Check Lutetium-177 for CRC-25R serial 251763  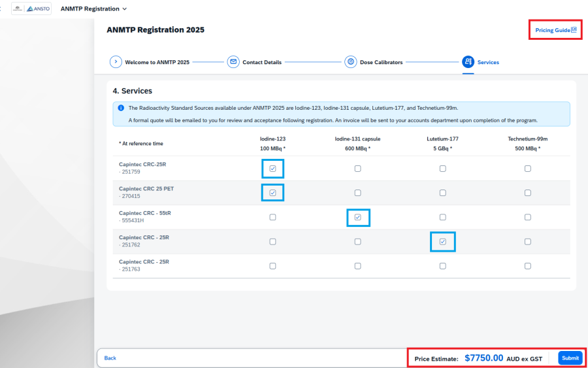point(442,266)
